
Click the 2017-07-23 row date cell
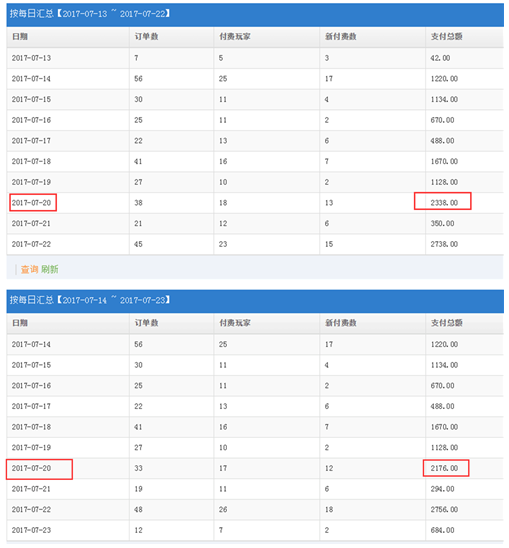(31, 530)
